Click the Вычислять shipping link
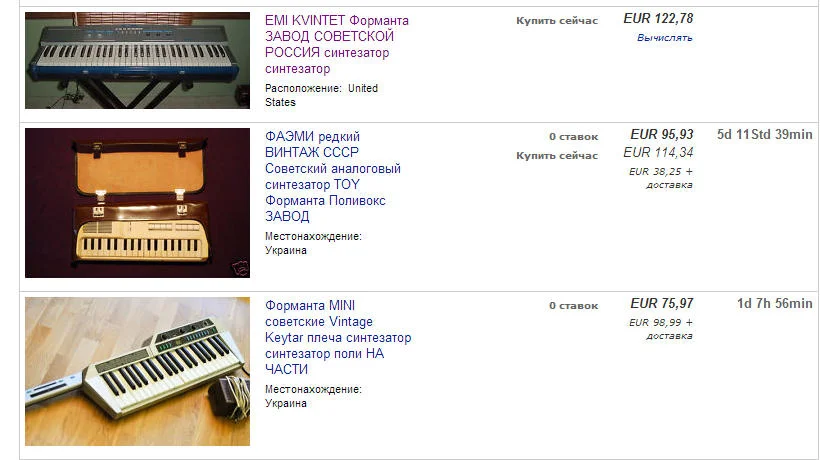The height and width of the screenshot is (460, 820). coord(664,38)
